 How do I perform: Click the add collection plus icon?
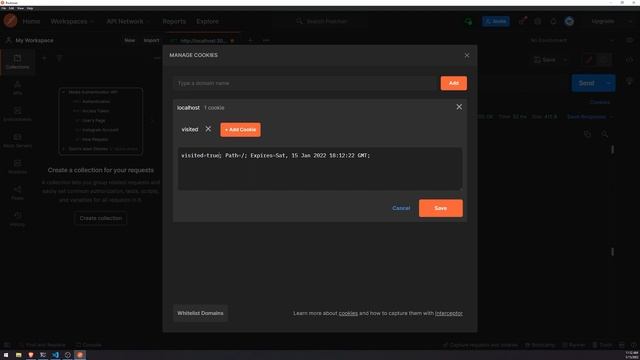44,58
